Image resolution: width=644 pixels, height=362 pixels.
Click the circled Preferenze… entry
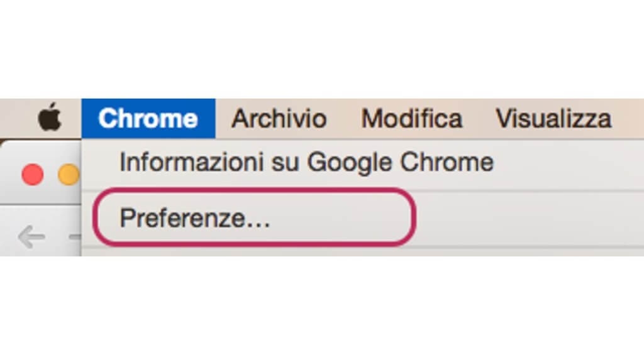tap(254, 217)
